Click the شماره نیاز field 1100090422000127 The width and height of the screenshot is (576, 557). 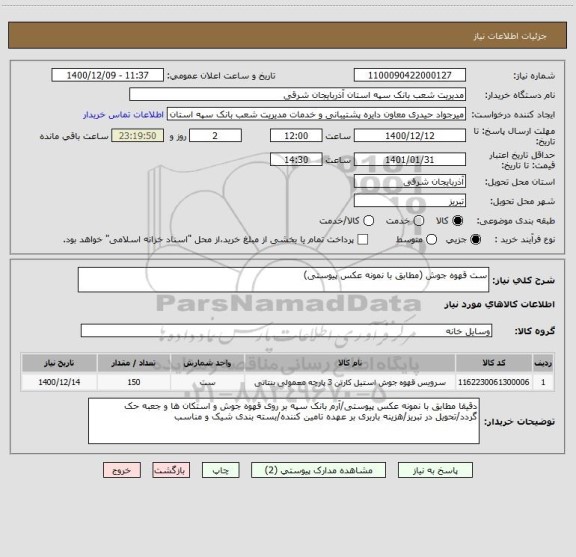click(x=410, y=75)
